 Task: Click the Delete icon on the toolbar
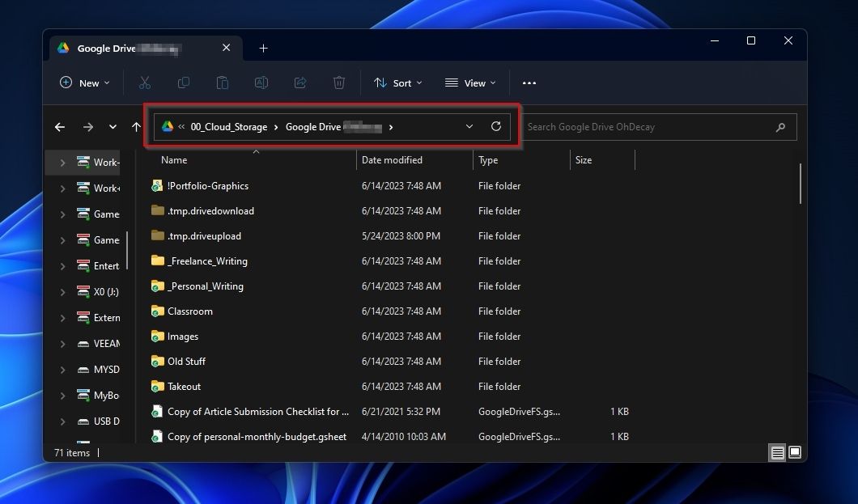[339, 83]
